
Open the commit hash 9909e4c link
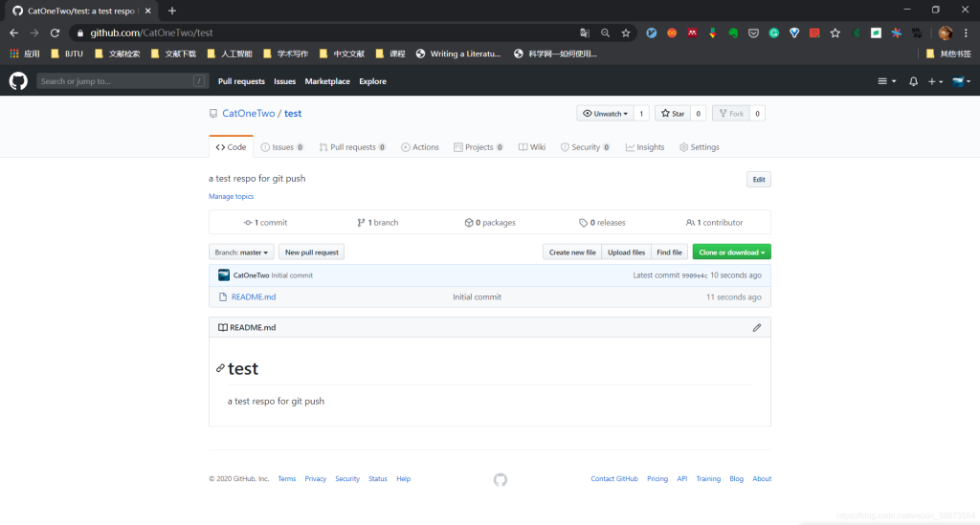695,275
